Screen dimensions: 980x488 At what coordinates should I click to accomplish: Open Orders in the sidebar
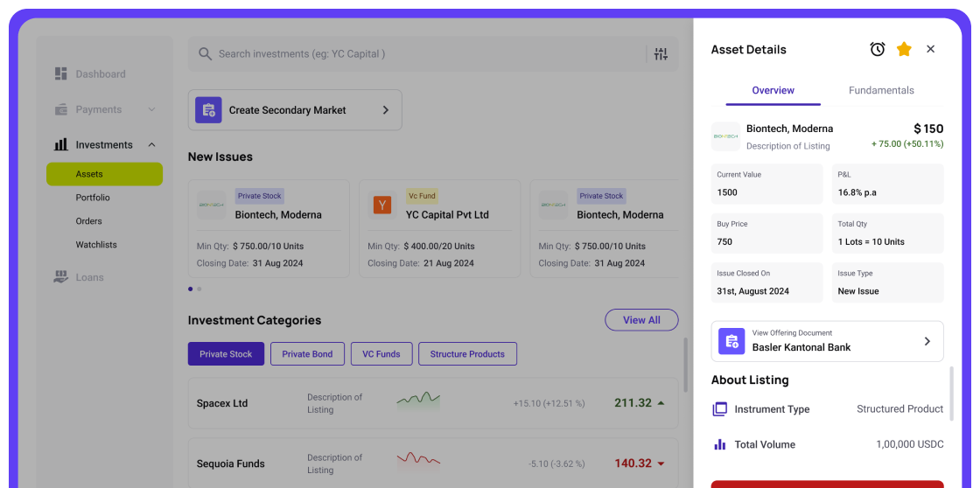tap(88, 221)
